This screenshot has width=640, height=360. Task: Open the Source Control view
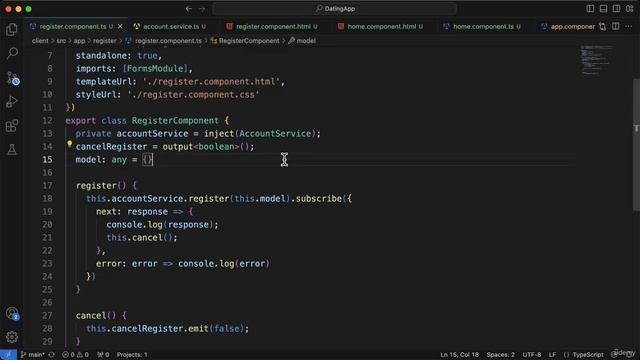tap(12, 78)
